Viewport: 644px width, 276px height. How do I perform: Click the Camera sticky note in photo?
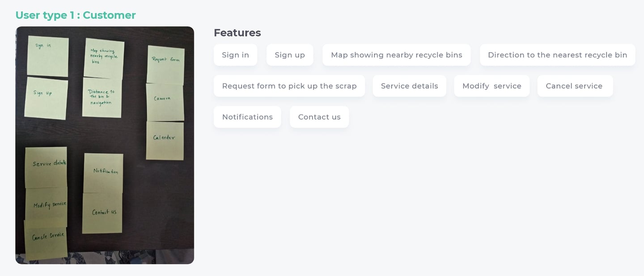(165, 102)
